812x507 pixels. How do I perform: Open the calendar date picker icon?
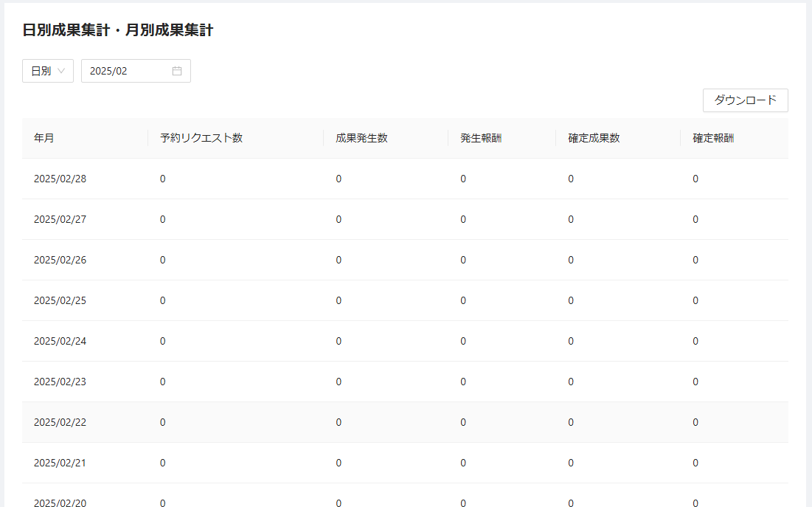coord(176,70)
